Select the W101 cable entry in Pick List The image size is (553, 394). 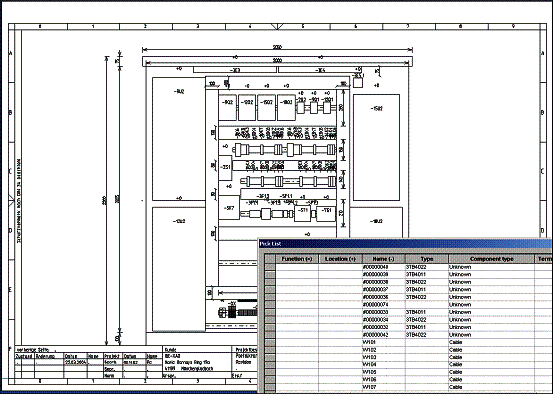[383, 342]
